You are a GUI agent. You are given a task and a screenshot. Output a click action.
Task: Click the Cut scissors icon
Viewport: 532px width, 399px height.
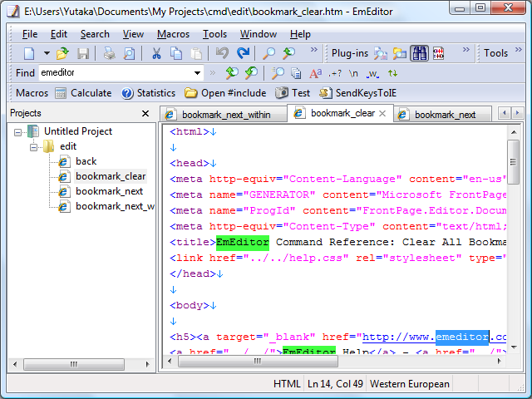tap(156, 53)
